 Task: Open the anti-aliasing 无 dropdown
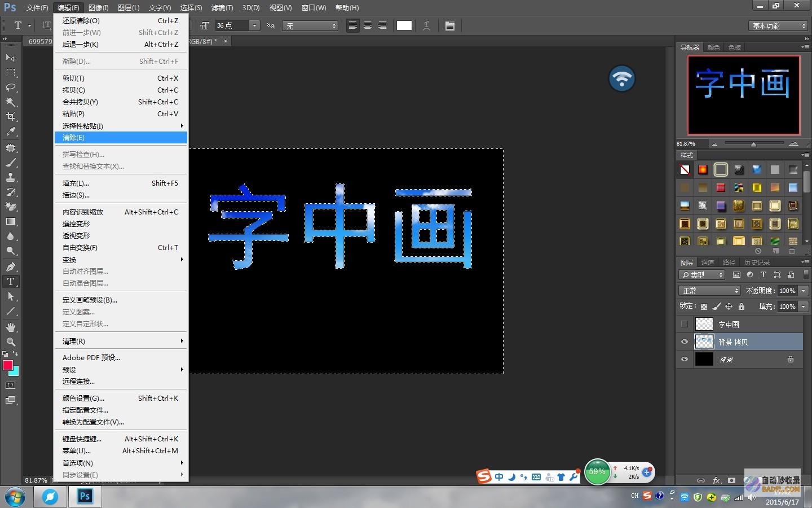click(310, 26)
